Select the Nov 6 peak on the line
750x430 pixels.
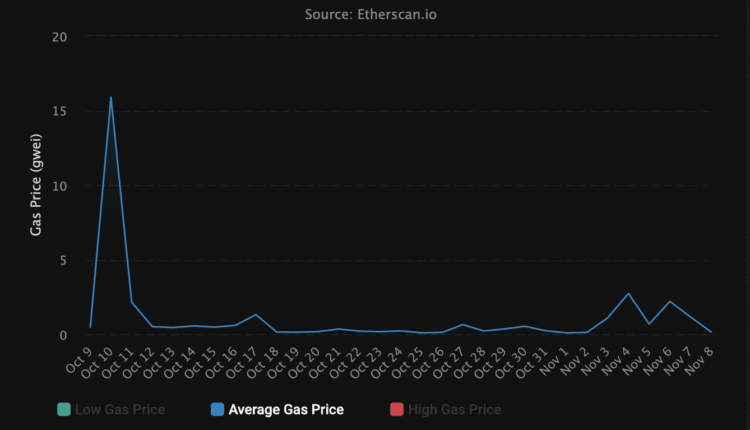[x=670, y=301]
